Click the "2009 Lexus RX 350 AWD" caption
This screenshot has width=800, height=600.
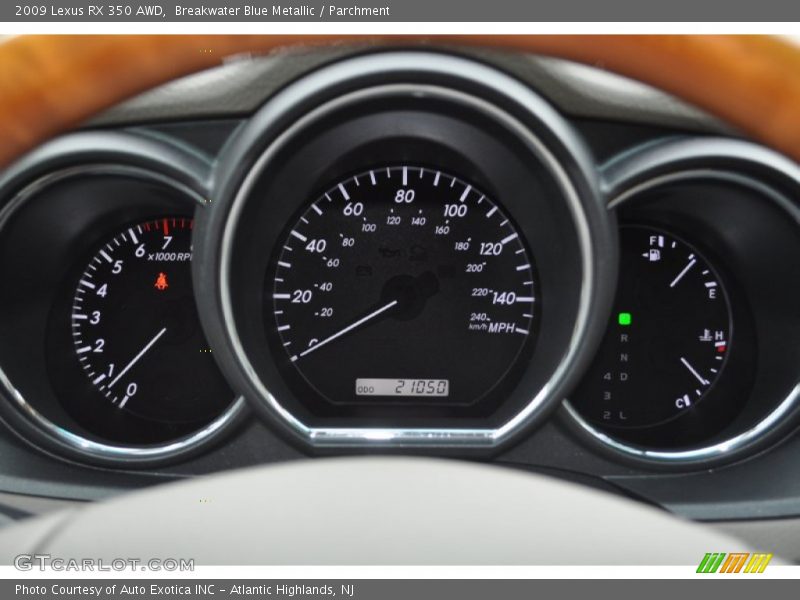pyautogui.click(x=89, y=11)
